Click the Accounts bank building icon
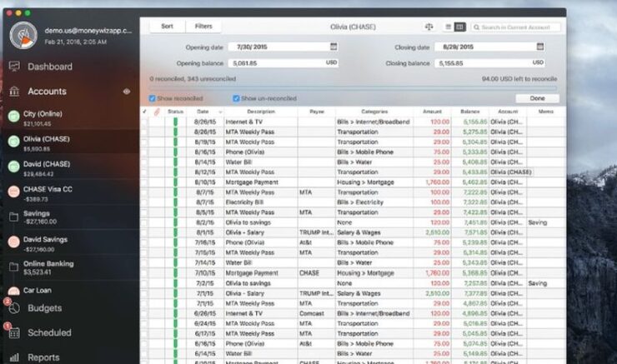The width and height of the screenshot is (617, 364). coord(14,91)
